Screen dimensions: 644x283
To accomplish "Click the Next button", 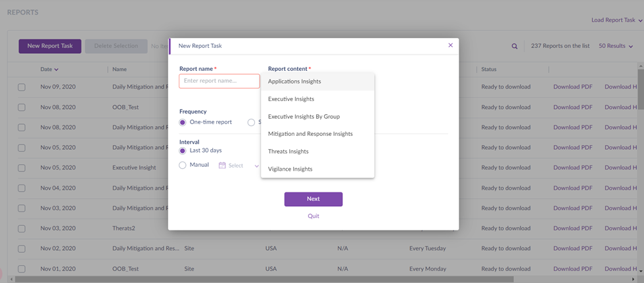I will pos(313,199).
